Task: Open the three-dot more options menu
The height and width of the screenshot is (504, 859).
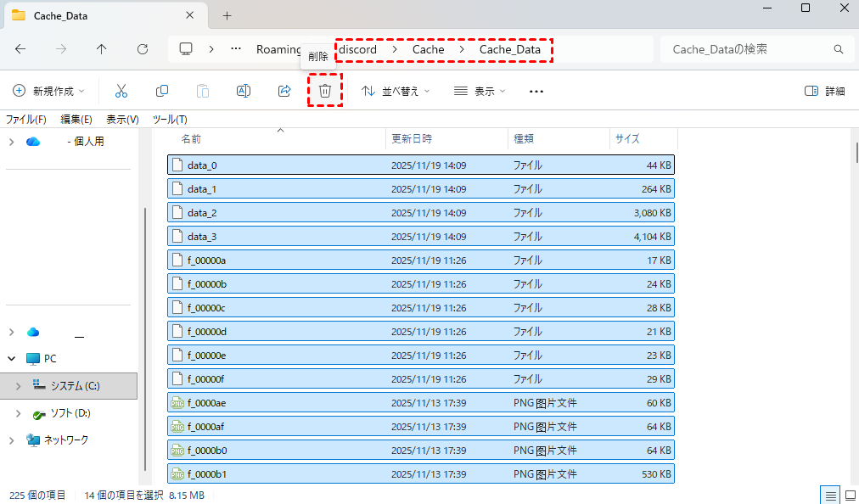Action: click(x=536, y=91)
